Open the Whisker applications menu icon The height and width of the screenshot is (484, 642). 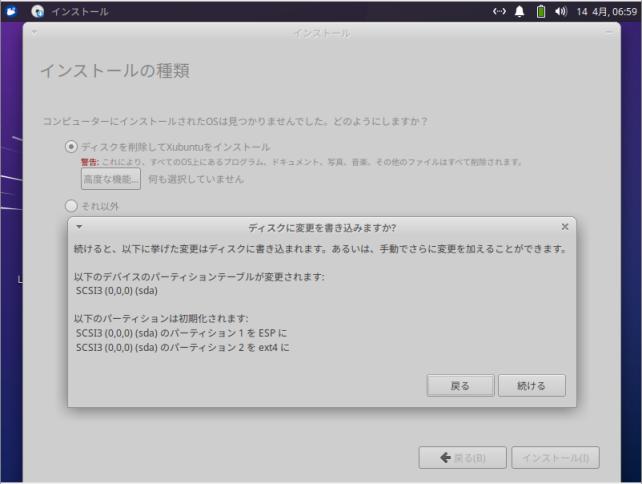(x=11, y=11)
